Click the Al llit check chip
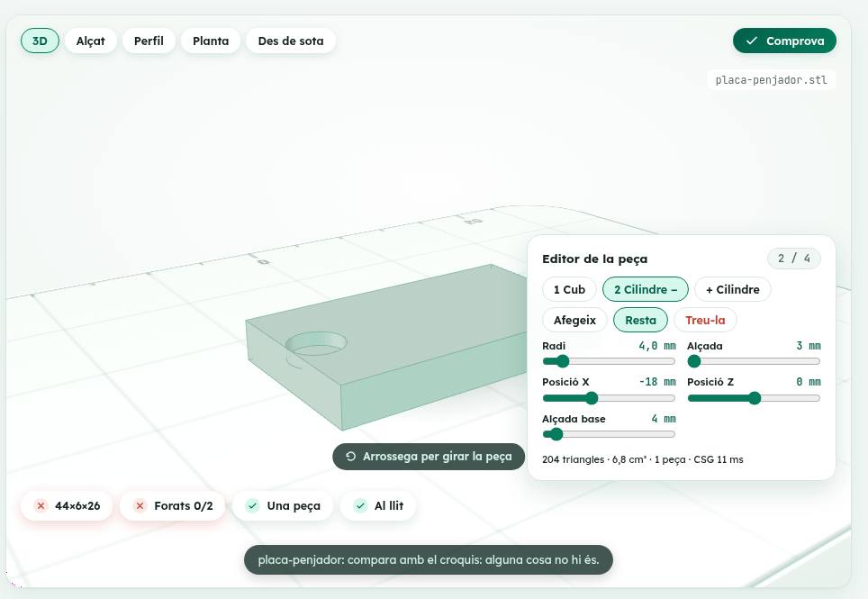868x599 pixels. 378,505
